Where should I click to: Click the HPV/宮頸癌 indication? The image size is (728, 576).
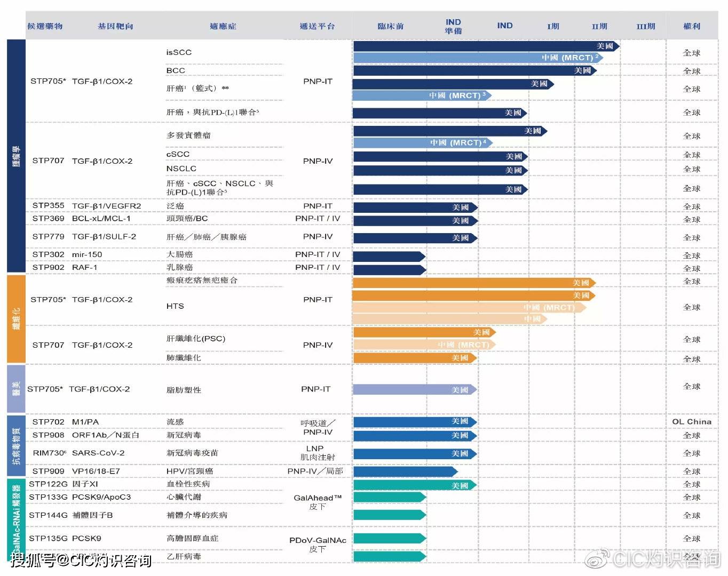pyautogui.click(x=189, y=471)
